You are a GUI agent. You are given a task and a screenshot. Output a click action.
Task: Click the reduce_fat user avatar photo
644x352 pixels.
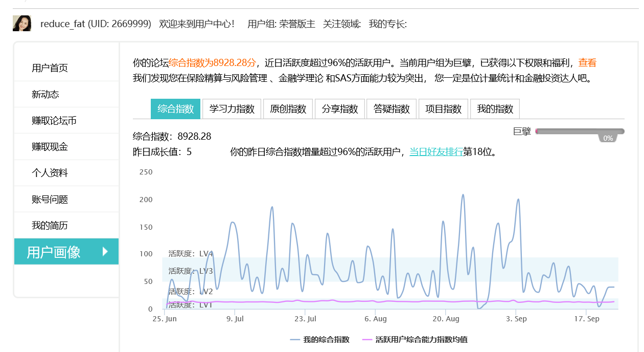[x=22, y=24]
